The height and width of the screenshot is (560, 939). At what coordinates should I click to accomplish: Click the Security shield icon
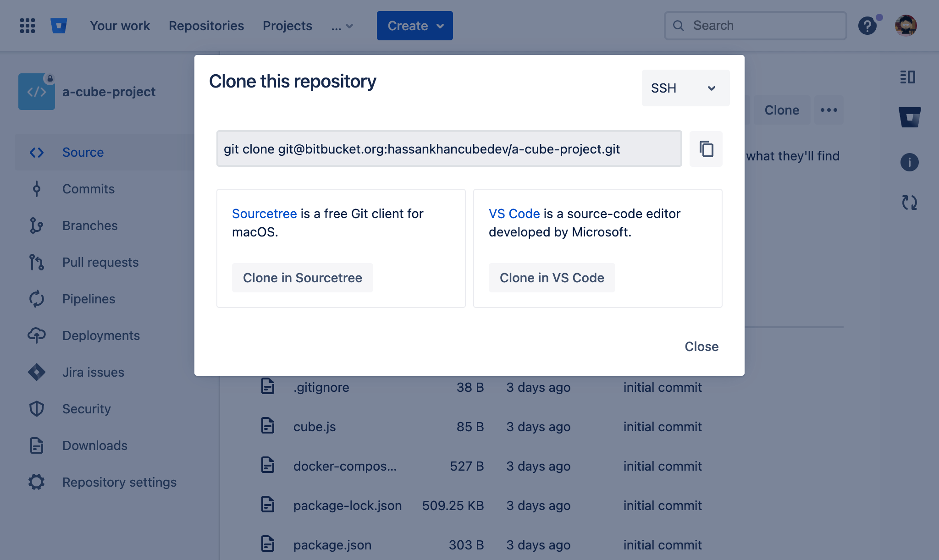[x=37, y=409]
